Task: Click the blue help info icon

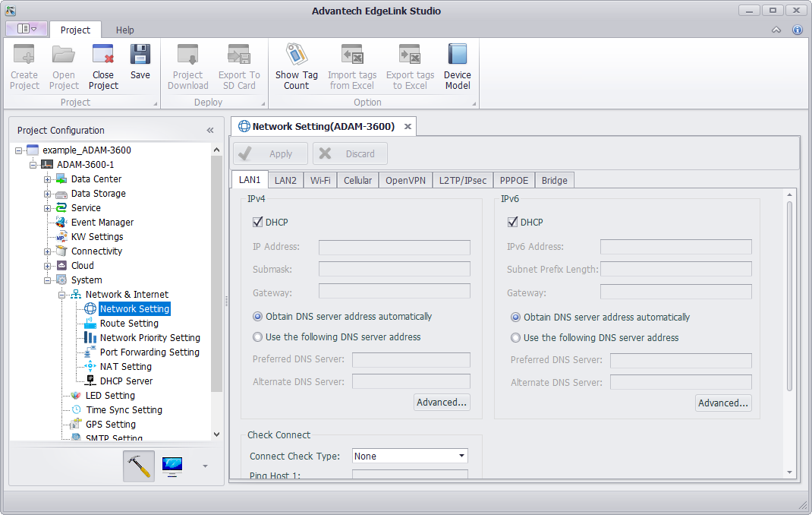Action: point(797,30)
